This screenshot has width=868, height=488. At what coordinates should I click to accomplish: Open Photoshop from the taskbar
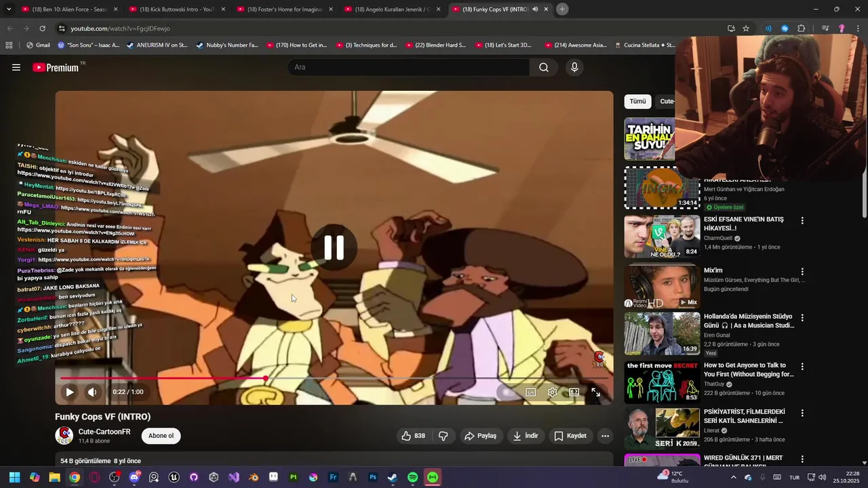[x=372, y=477]
